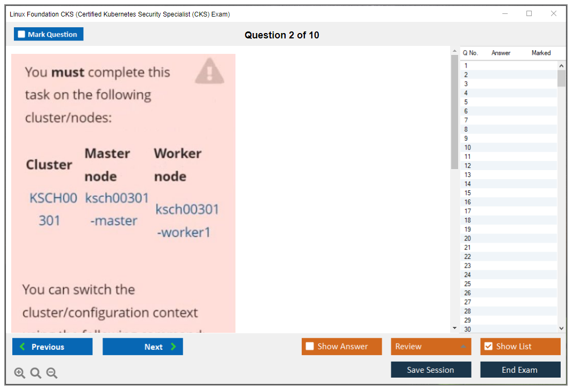Viewport: 574px width, 392px height.
Task: Click the Save Session button
Action: pos(430,370)
